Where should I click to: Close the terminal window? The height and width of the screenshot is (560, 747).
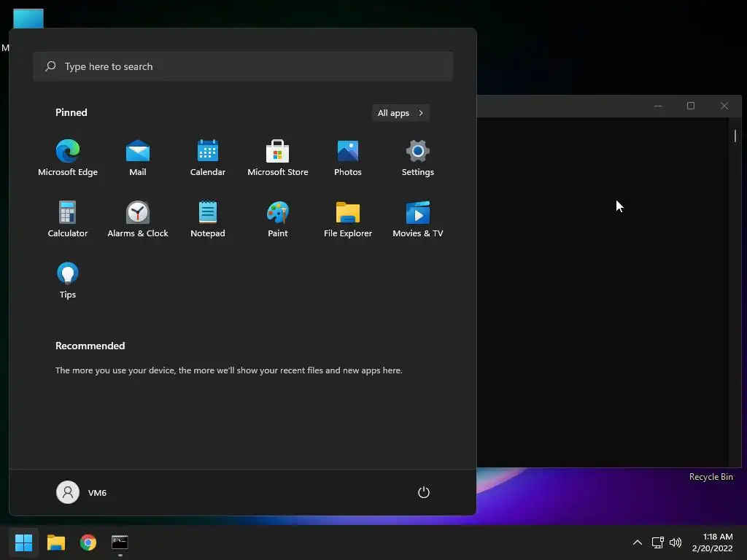pyautogui.click(x=724, y=106)
